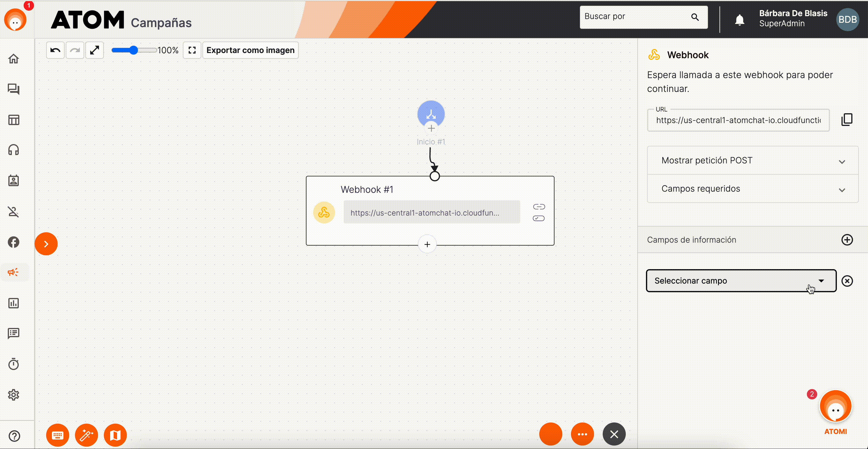This screenshot has height=449, width=868.
Task: Click the undo arrow toolbar button
Action: pyautogui.click(x=55, y=50)
